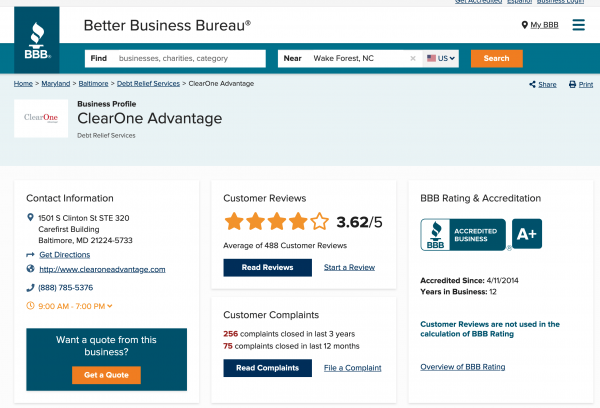Click the orange Search button
600x408 pixels.
[x=496, y=59]
